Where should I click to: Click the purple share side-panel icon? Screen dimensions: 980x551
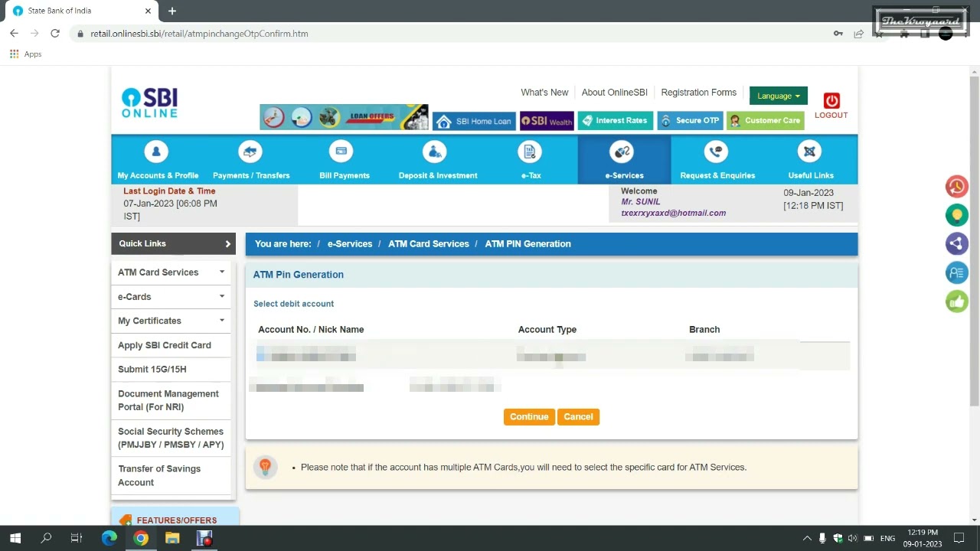coord(956,244)
